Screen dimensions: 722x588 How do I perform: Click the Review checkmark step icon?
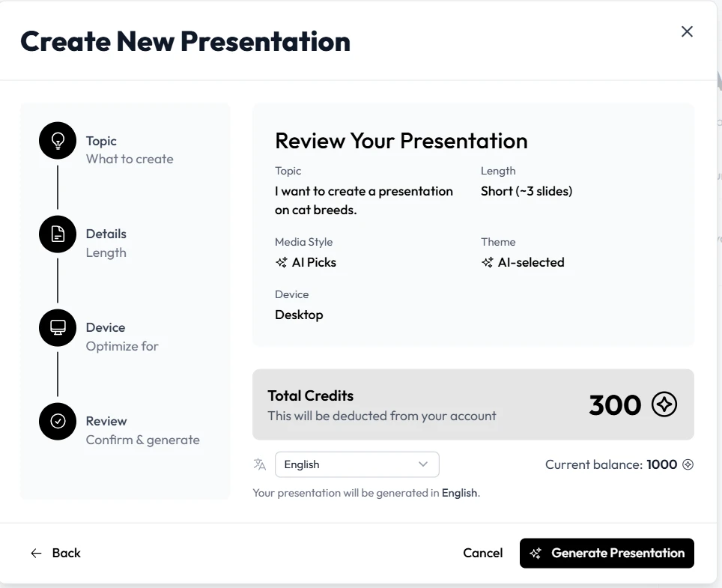click(58, 421)
